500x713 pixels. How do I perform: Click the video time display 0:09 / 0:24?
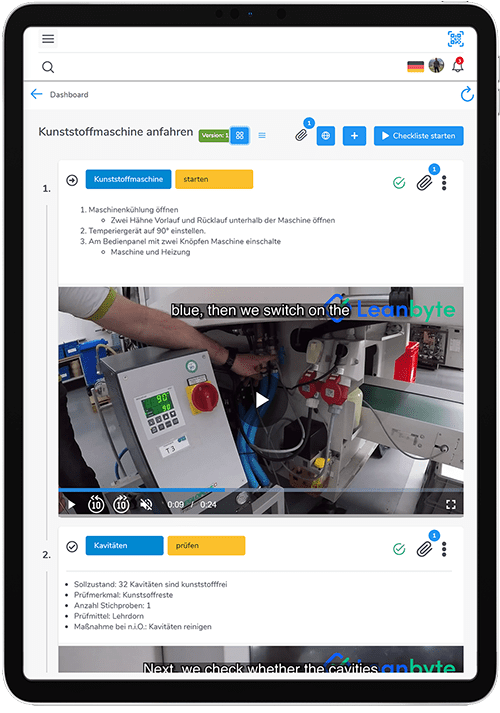[192, 504]
